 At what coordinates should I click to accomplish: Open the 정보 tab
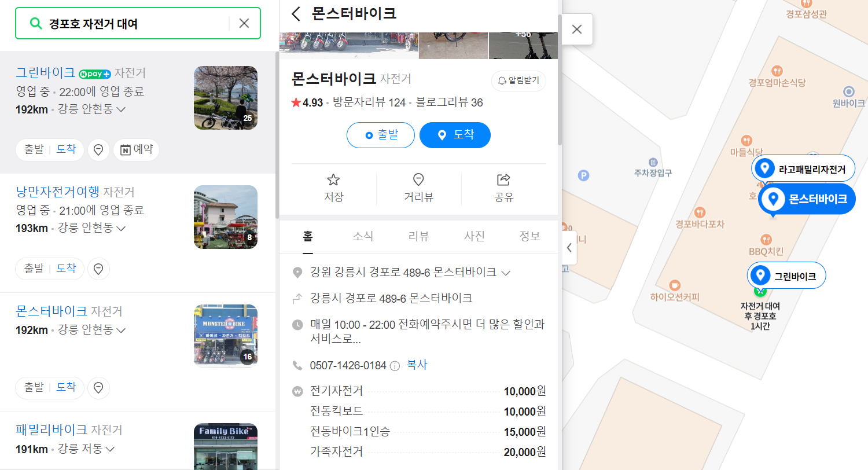(x=530, y=236)
